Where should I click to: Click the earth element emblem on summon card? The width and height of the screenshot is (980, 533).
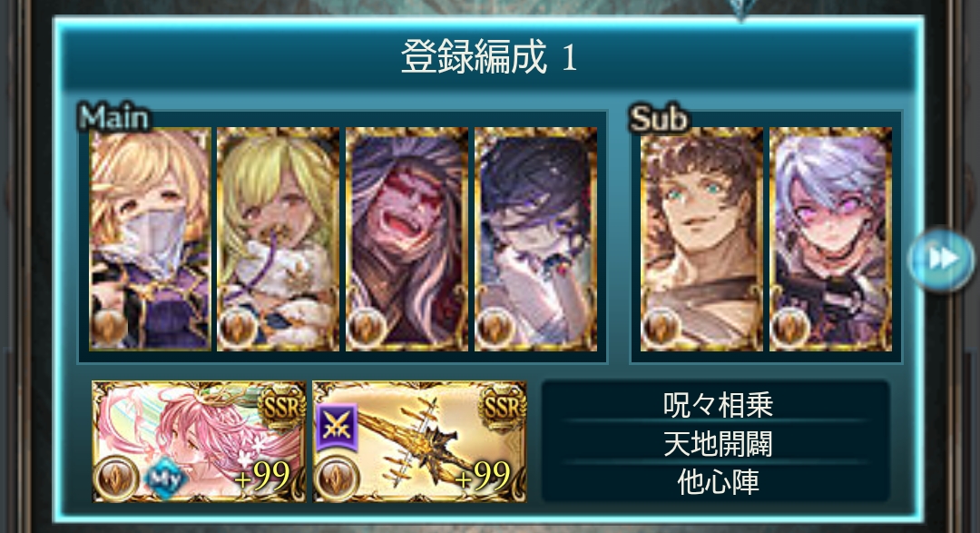coord(116,479)
